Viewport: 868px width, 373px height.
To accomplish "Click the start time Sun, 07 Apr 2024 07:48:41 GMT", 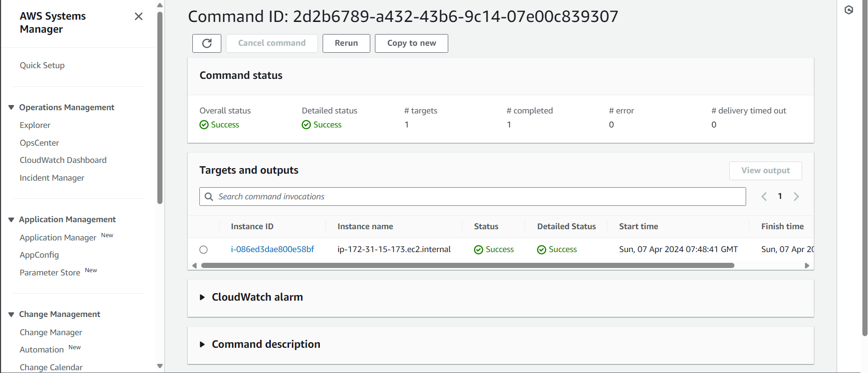I will [678, 249].
